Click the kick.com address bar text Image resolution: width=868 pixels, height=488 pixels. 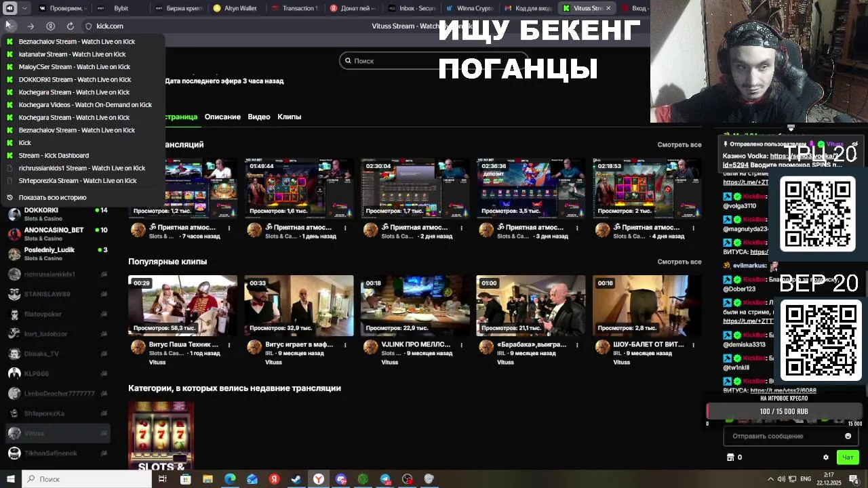click(x=110, y=26)
